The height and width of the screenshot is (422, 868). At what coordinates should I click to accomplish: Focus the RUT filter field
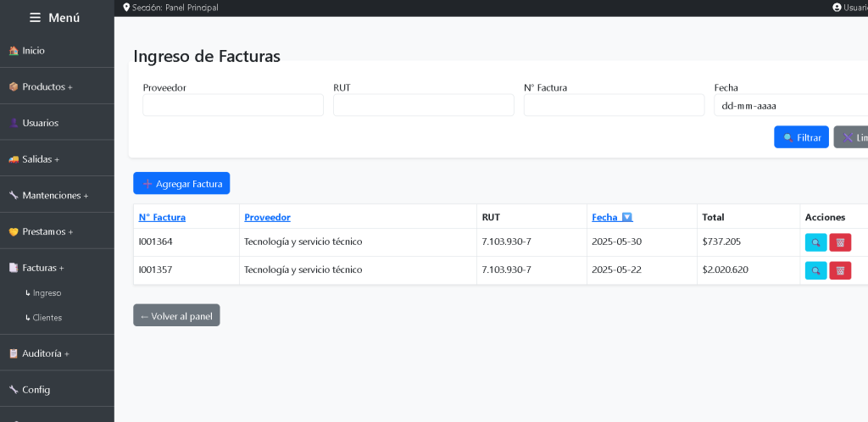pyautogui.click(x=424, y=105)
